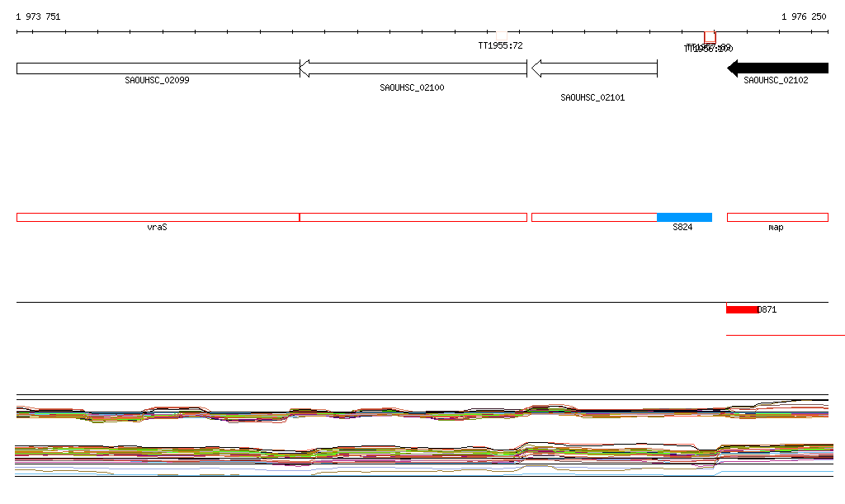This screenshot has width=845, height=504.
Task: Click the SAOUHSC_02101 label text
Action: click(x=592, y=97)
